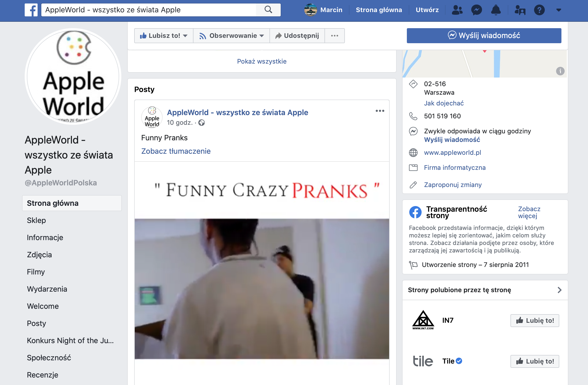Open the Sklep sidebar tab
Viewport: 588px width, 385px height.
(36, 220)
